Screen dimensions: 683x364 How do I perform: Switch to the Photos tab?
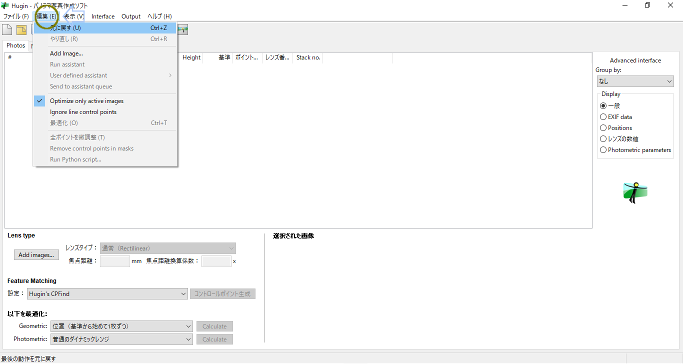[16, 45]
